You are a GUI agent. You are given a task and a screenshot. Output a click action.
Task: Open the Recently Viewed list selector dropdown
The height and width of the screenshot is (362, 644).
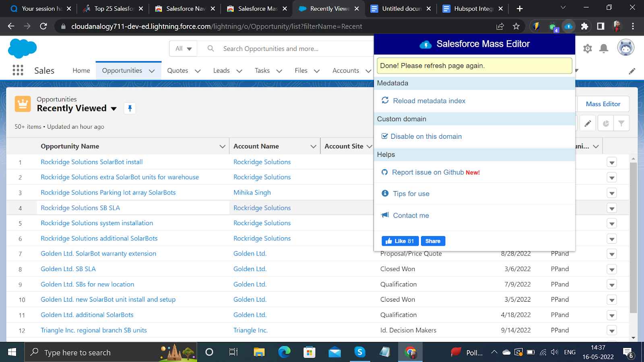(x=114, y=109)
